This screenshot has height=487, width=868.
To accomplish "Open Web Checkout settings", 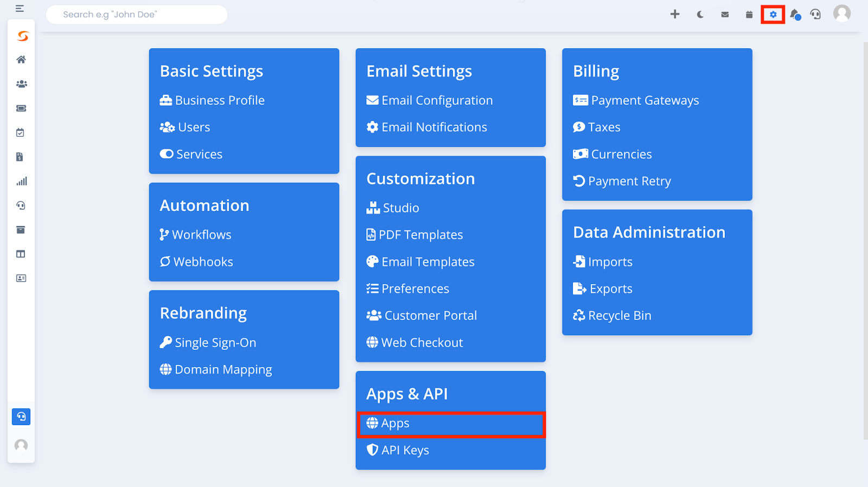I will tap(414, 343).
